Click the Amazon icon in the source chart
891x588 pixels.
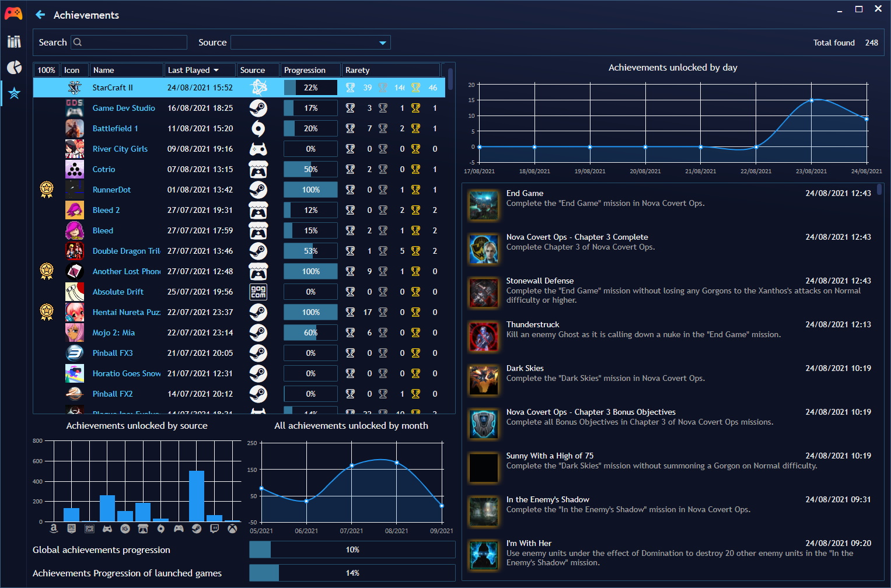pyautogui.click(x=54, y=528)
